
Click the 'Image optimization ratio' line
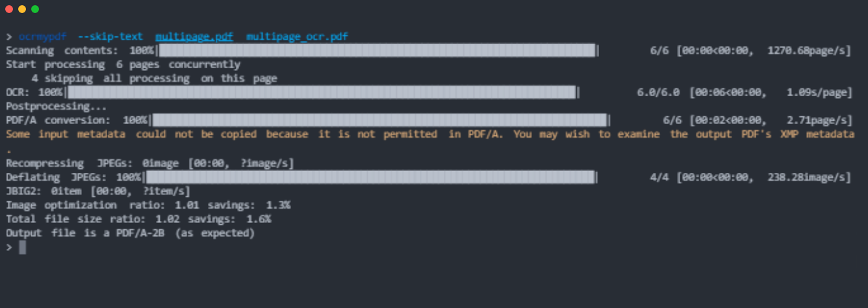(147, 205)
